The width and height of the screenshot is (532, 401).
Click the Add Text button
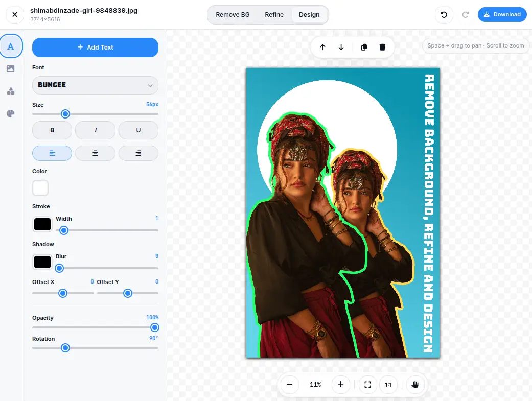point(96,48)
